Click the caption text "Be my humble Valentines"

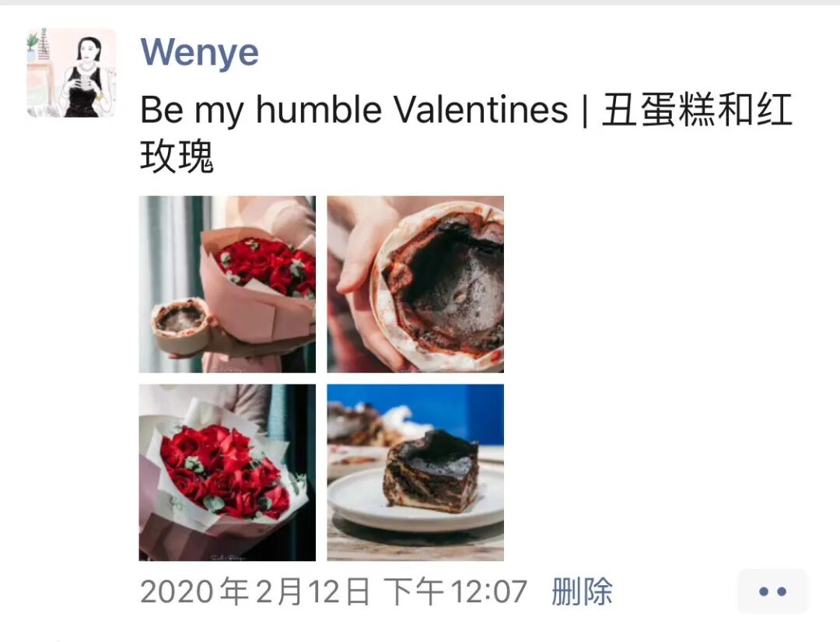[x=354, y=110]
